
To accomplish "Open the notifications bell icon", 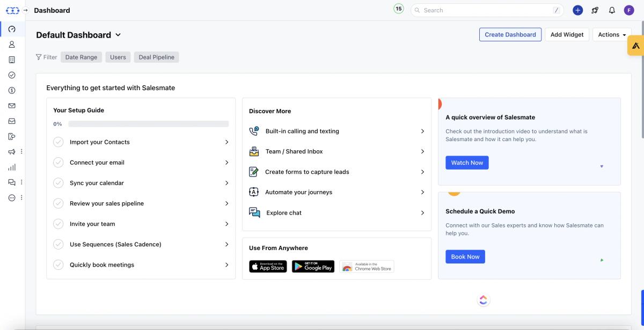I will pos(612,10).
